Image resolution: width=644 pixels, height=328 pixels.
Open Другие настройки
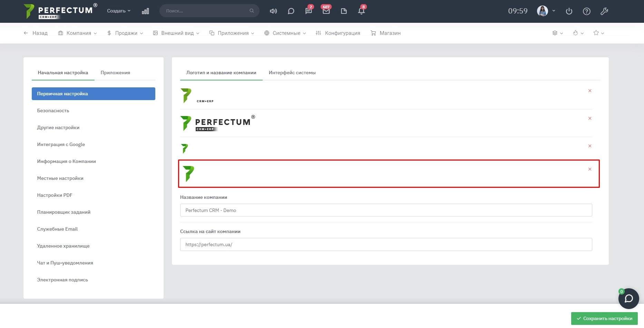tap(94, 127)
